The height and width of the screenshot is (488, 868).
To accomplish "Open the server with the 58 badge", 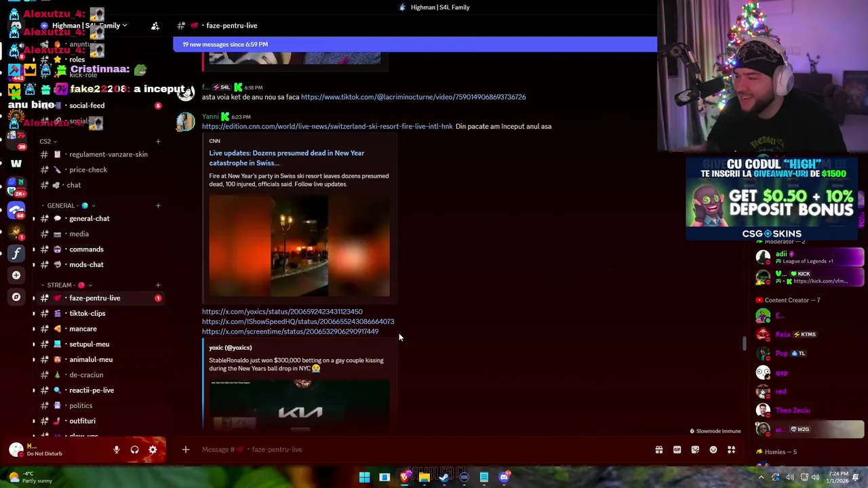I will (x=16, y=209).
